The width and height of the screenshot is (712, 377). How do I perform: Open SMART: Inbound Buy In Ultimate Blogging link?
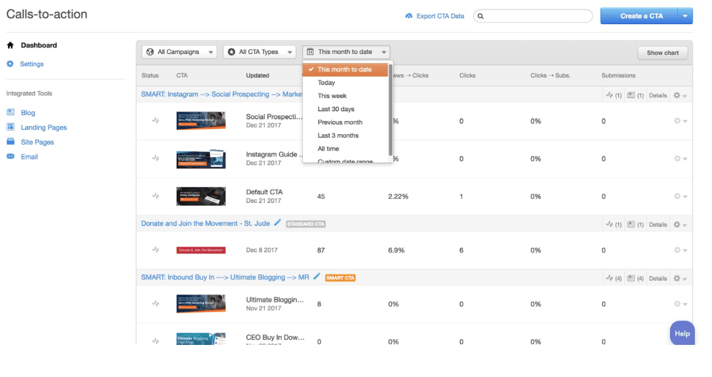[x=225, y=277]
